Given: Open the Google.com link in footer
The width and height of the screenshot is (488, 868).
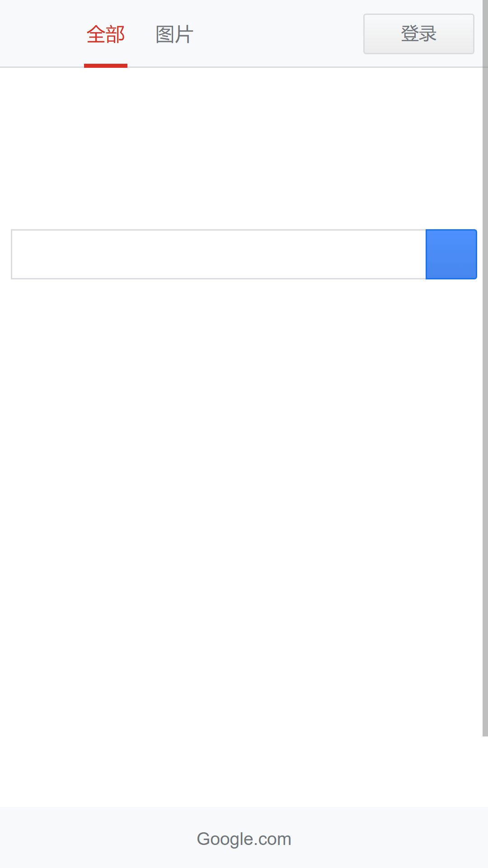Looking at the screenshot, I should pyautogui.click(x=244, y=839).
